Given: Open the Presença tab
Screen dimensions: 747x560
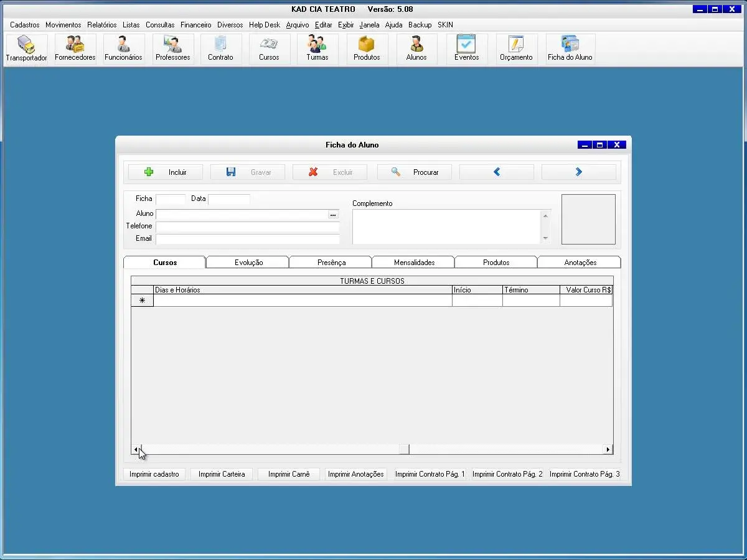Looking at the screenshot, I should (331, 263).
